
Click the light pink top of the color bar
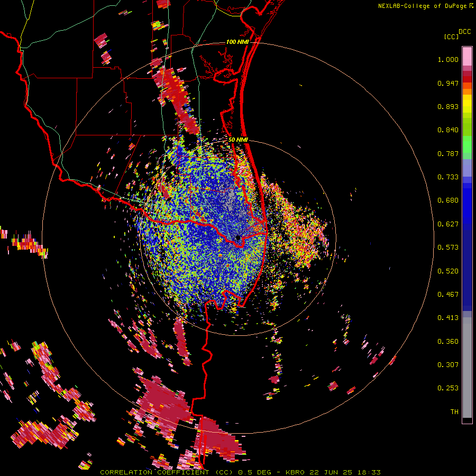click(467, 56)
